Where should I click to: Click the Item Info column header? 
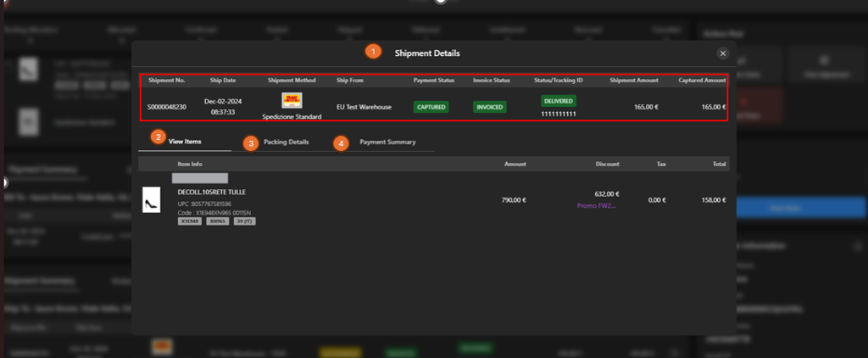click(190, 164)
